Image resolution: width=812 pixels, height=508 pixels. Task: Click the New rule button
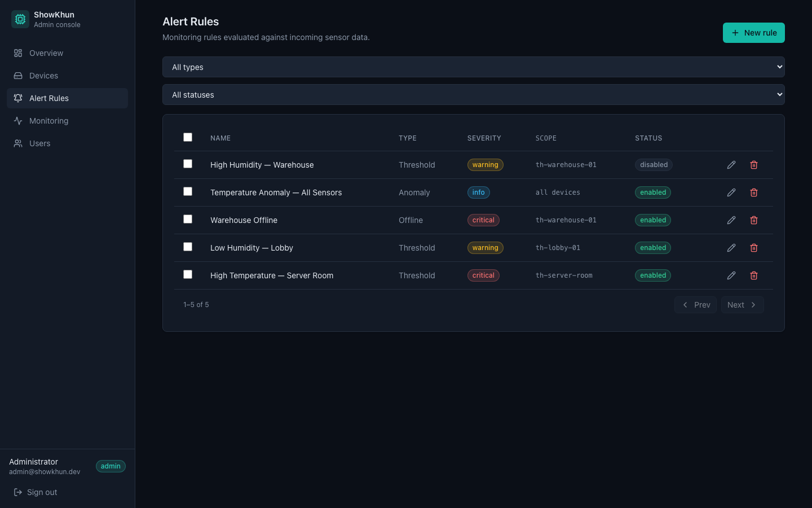(754, 33)
